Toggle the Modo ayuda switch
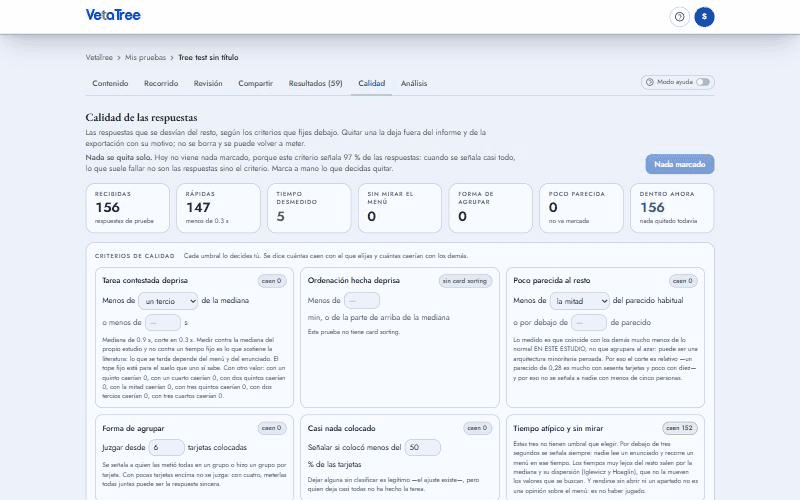The width and height of the screenshot is (800, 500). (703, 82)
